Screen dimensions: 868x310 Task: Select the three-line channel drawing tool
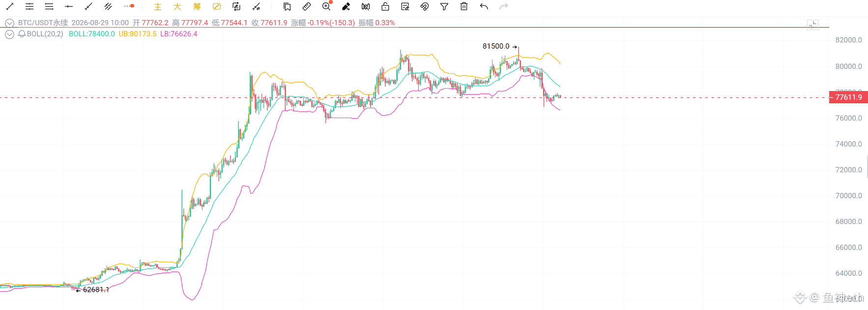[49, 6]
